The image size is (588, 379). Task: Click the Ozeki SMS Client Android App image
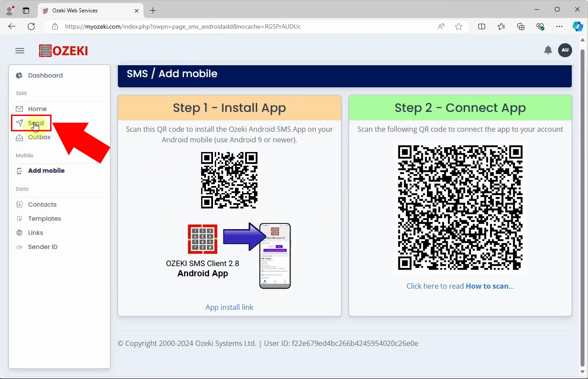(229, 256)
